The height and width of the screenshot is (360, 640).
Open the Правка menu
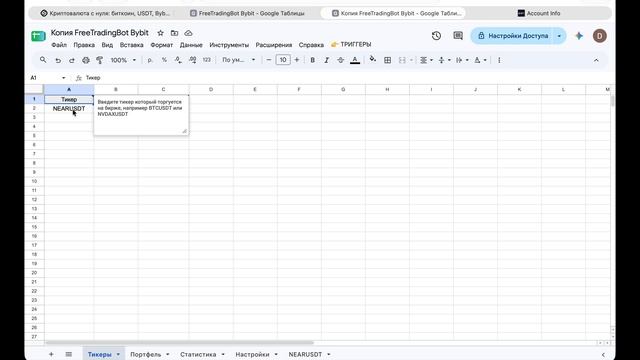point(84,45)
